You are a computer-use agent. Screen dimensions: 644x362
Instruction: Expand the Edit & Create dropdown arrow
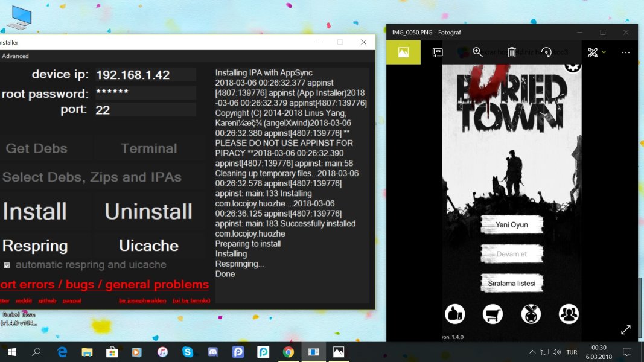[x=604, y=52]
